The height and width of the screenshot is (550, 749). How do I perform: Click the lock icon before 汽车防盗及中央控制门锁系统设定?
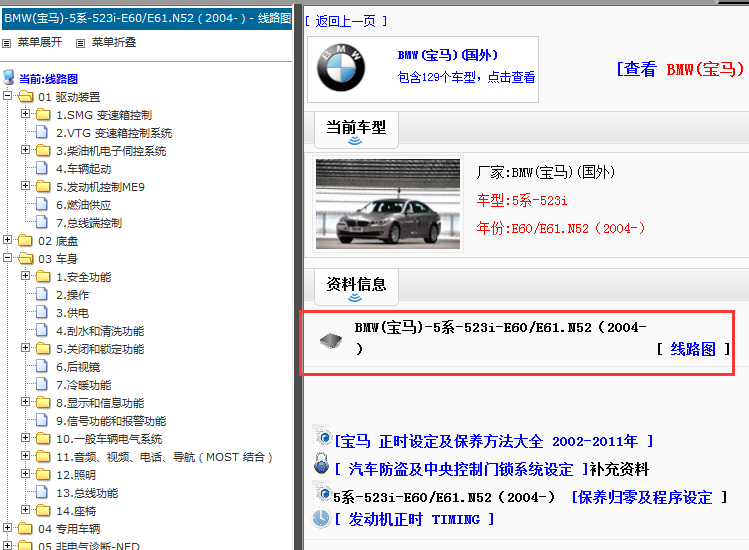(321, 464)
